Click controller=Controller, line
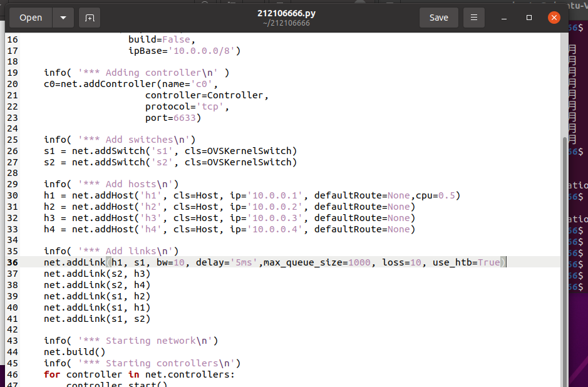Image resolution: width=588 pixels, height=387 pixels. 207,95
